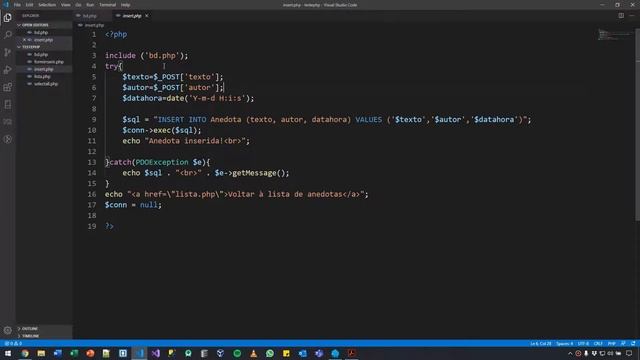Screen dimensions: 640x360
Task: Open VLC media player from taskbar
Action: (x=253, y=353)
